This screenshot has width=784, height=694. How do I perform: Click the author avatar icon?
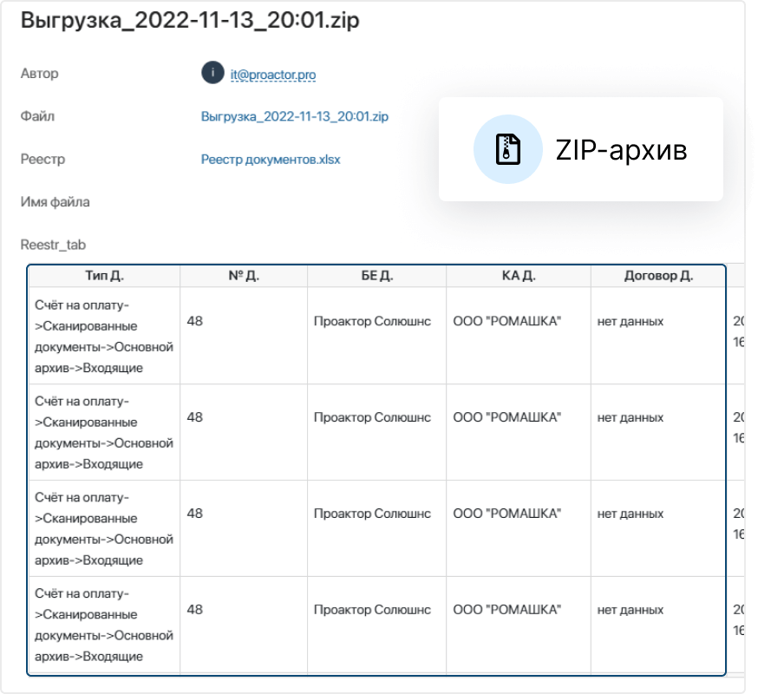[212, 73]
